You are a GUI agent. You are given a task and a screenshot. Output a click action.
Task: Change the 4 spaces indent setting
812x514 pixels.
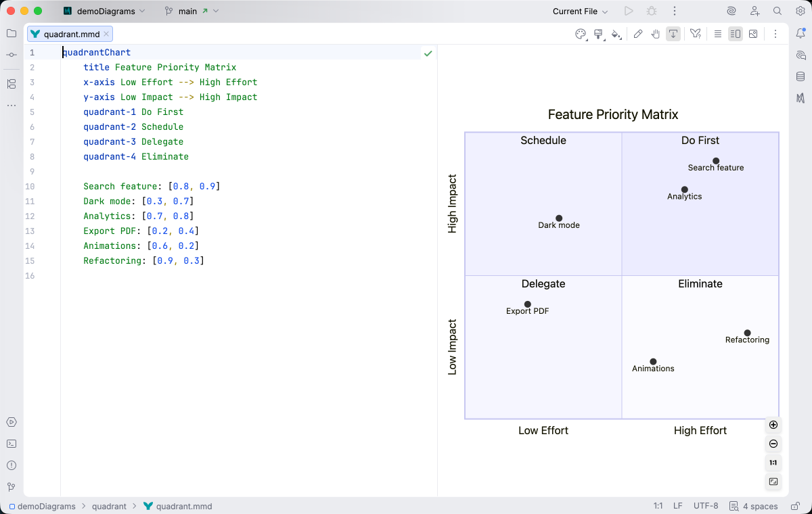(x=754, y=506)
